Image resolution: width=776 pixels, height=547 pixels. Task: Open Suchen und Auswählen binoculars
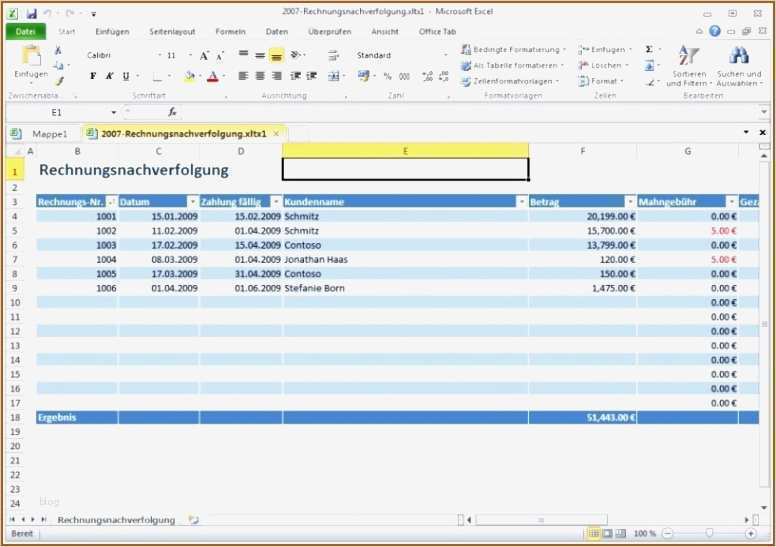[x=739, y=66]
